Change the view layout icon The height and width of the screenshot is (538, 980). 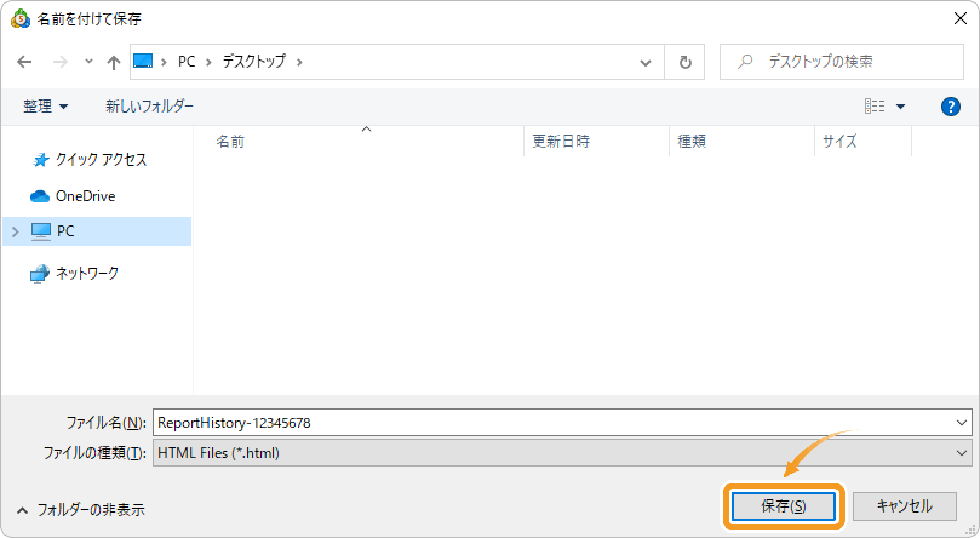(x=875, y=107)
